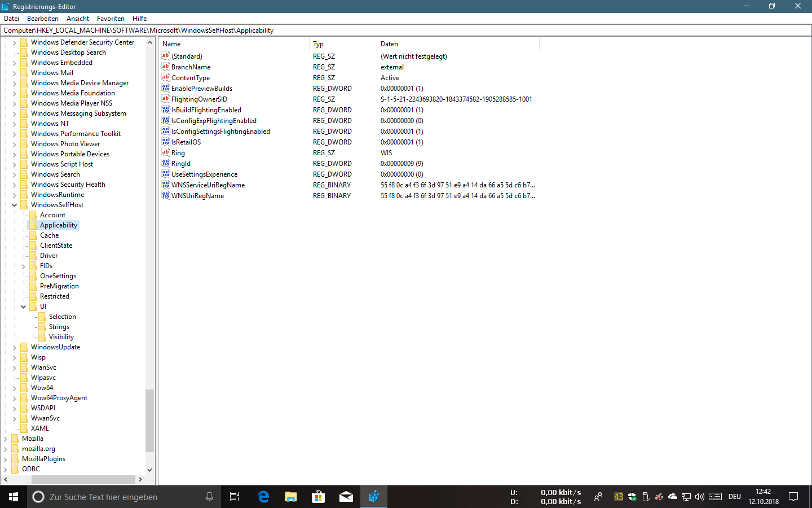The width and height of the screenshot is (812, 508).
Task: Sort values by the Typ column header
Action: (343, 44)
